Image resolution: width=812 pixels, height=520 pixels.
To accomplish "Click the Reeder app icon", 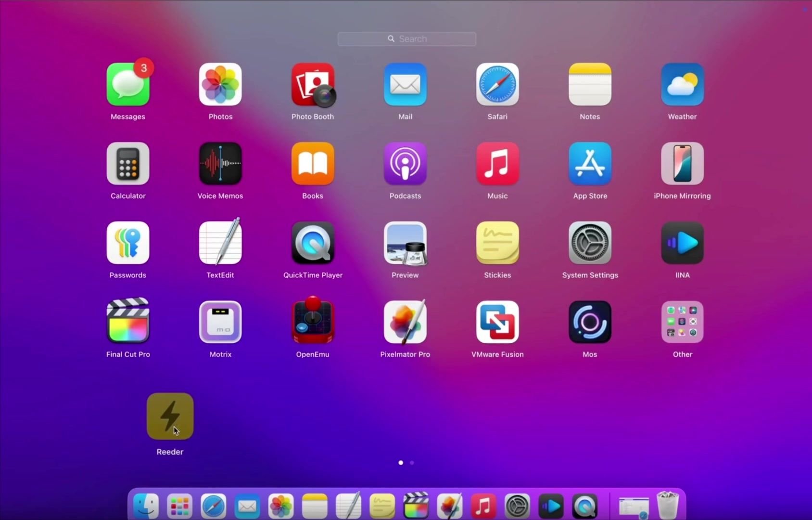I will [170, 416].
